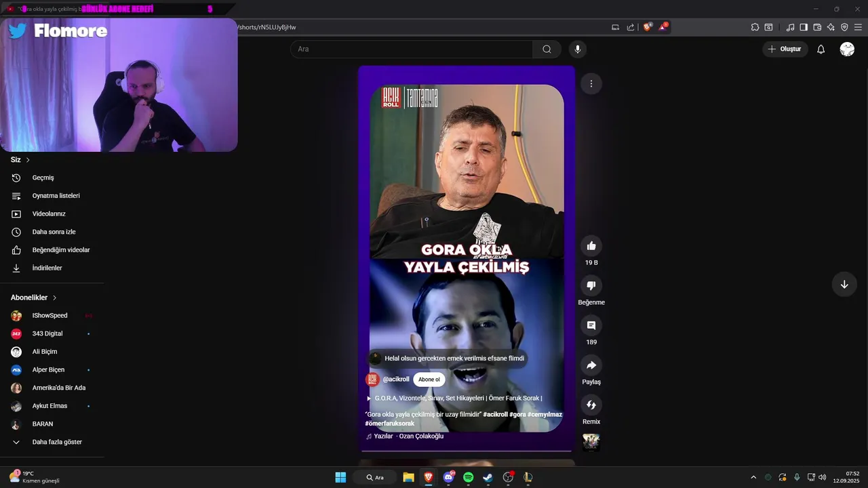Open Oynatma listeleri
Screen dimensions: 868x488
click(x=52, y=196)
